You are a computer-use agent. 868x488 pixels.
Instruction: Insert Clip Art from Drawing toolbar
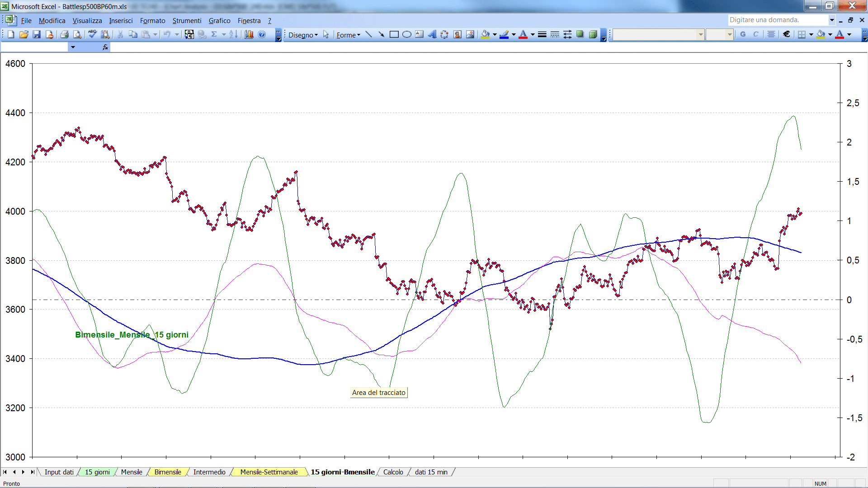click(x=458, y=34)
